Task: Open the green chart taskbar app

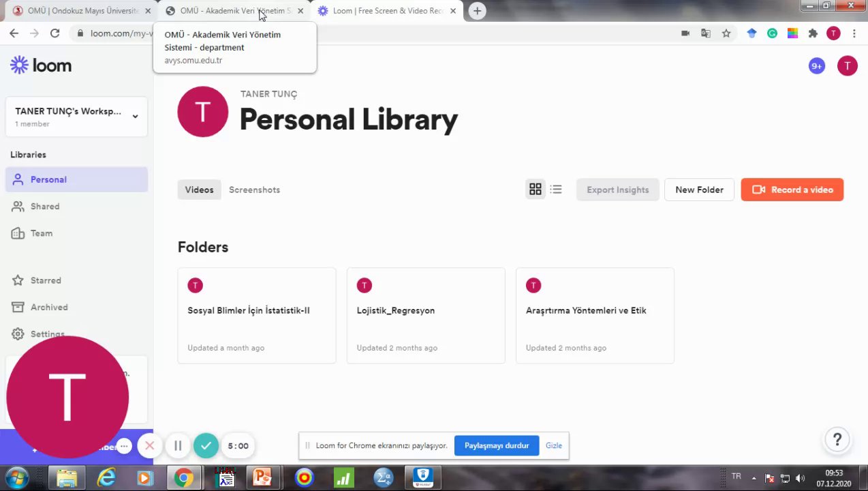Action: (x=343, y=478)
